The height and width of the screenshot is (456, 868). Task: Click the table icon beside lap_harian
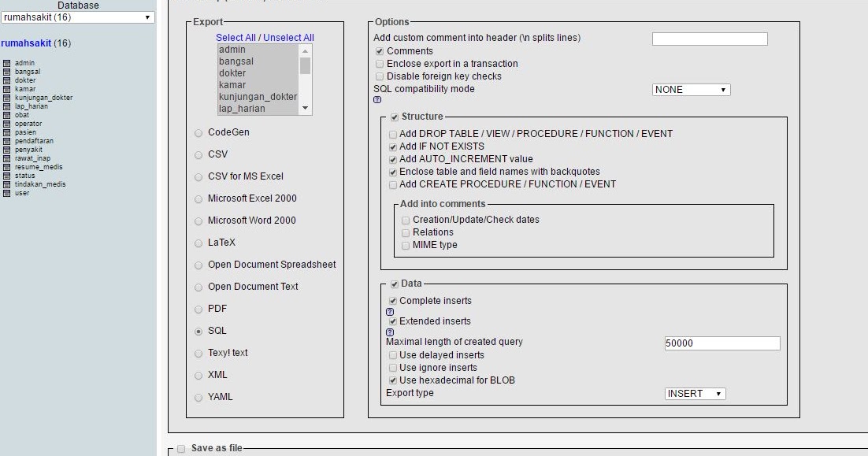pyautogui.click(x=6, y=106)
